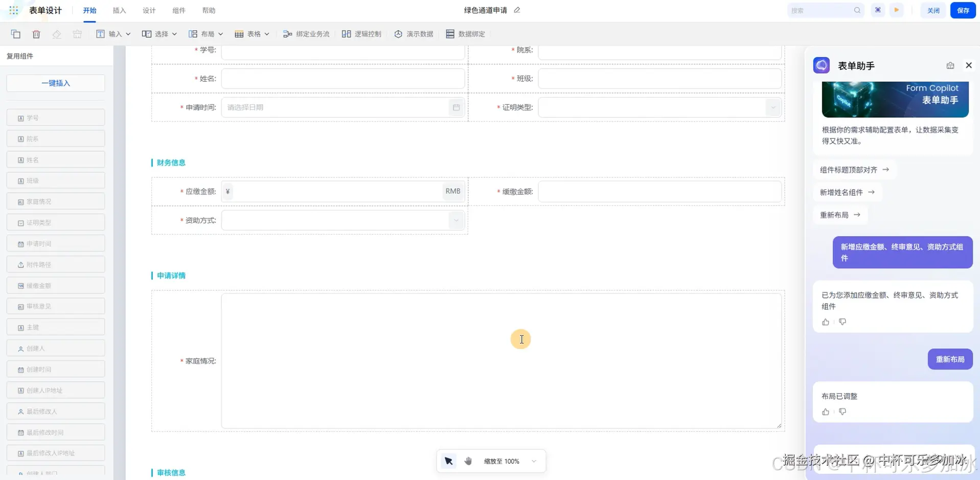Select 家庭情况 in the reusable components list
Image resolution: width=980 pixels, height=480 pixels.
pos(56,201)
